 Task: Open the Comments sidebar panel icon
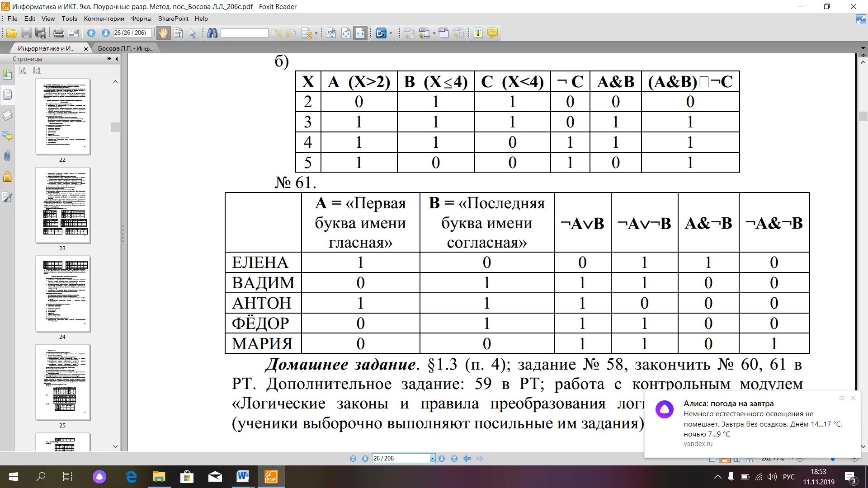(7, 136)
